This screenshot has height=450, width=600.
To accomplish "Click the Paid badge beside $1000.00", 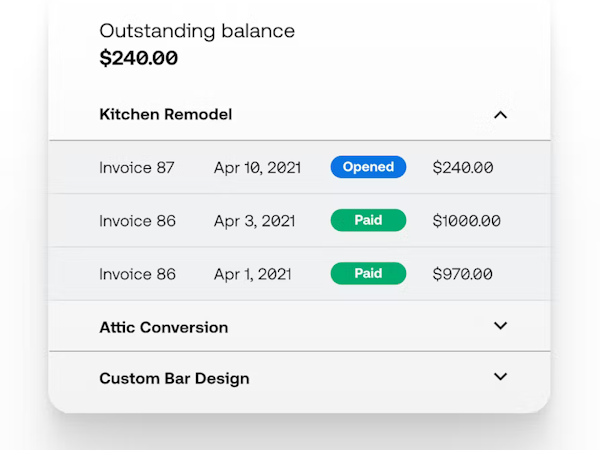I will coord(368,220).
